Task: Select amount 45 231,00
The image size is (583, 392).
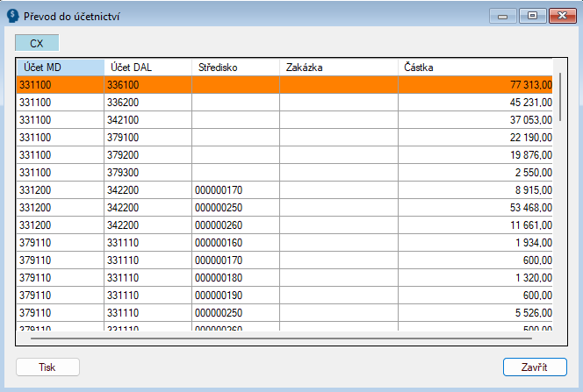Action: [x=475, y=102]
